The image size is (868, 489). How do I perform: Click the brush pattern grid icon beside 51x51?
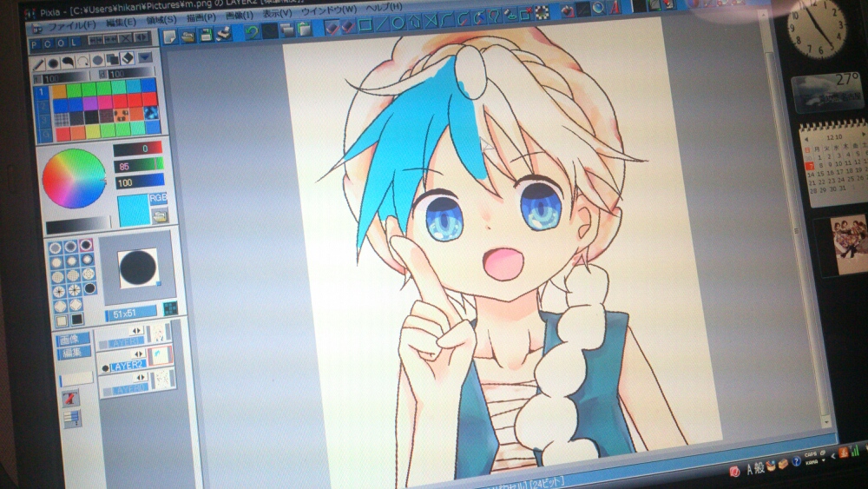170,309
